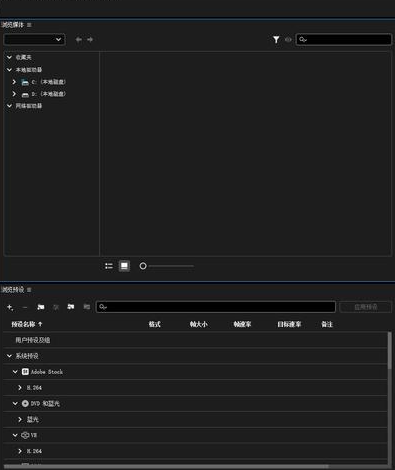Image resolution: width=395 pixels, height=470 pixels.
Task: Click the 备注 Comments column header
Action: point(327,324)
